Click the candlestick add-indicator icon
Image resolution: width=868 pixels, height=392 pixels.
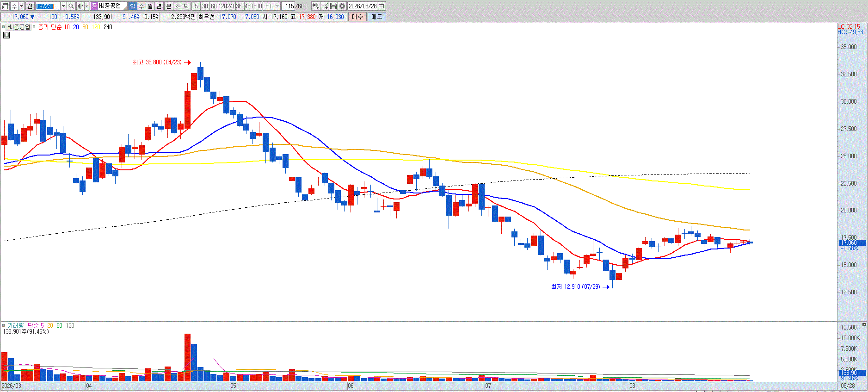point(315,6)
